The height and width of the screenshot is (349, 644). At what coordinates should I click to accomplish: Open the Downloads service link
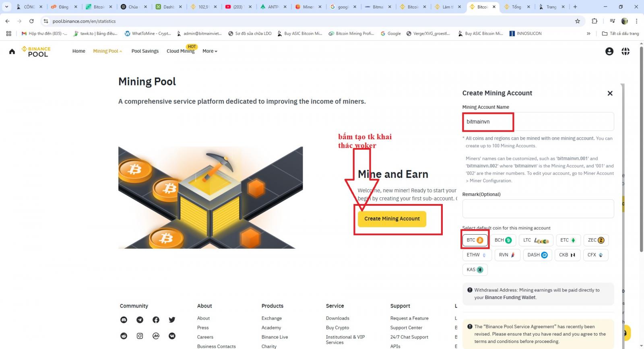[x=338, y=318]
